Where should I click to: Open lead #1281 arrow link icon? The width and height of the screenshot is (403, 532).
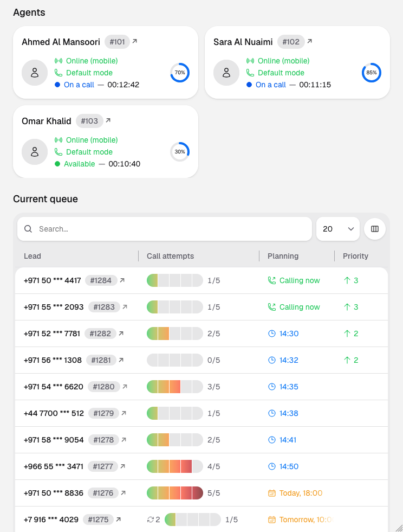tap(121, 360)
